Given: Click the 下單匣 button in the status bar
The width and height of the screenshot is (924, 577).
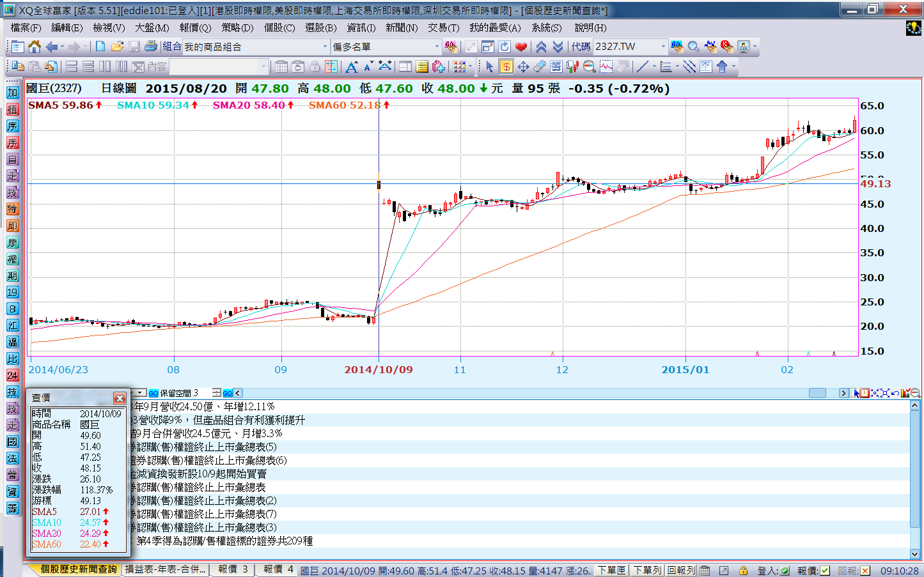Looking at the screenshot, I should (x=611, y=570).
